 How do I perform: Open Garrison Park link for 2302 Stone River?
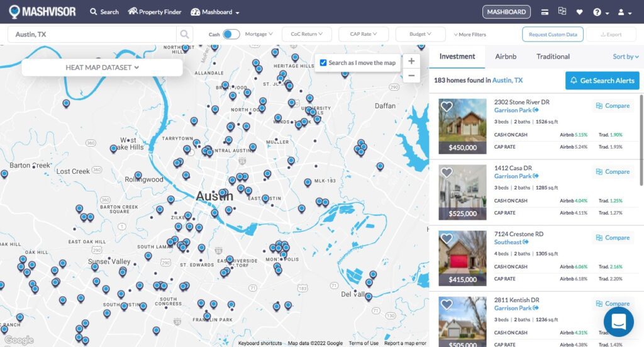coord(516,110)
